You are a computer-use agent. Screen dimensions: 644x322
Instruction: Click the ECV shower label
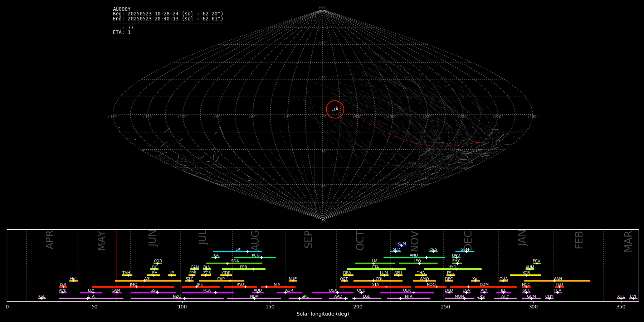tap(537, 261)
